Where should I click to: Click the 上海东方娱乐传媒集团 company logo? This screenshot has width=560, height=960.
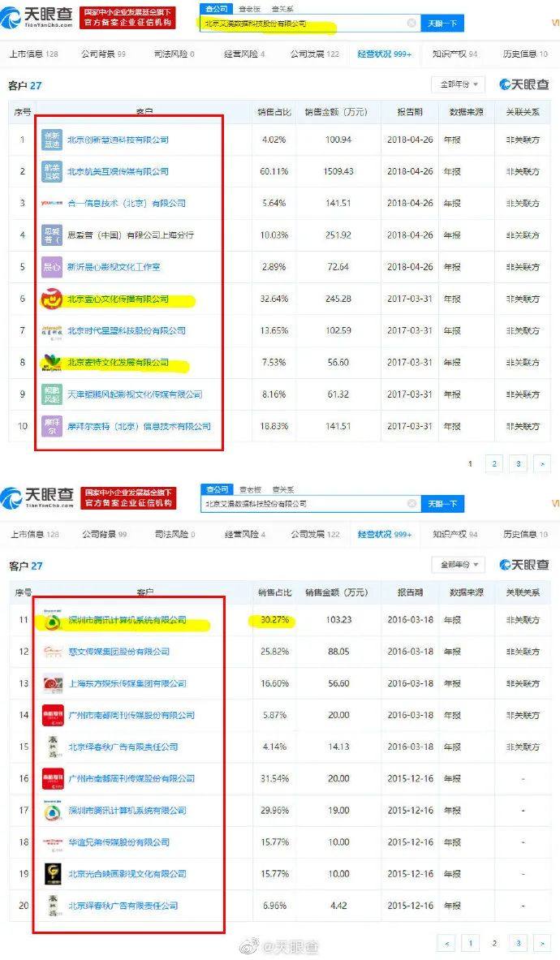(x=52, y=683)
